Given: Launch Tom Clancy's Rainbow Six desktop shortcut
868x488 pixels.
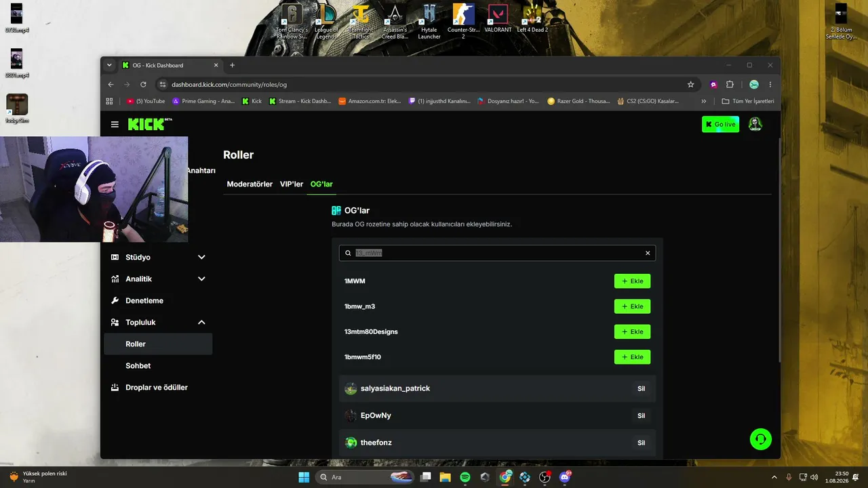Looking at the screenshot, I should [292, 22].
